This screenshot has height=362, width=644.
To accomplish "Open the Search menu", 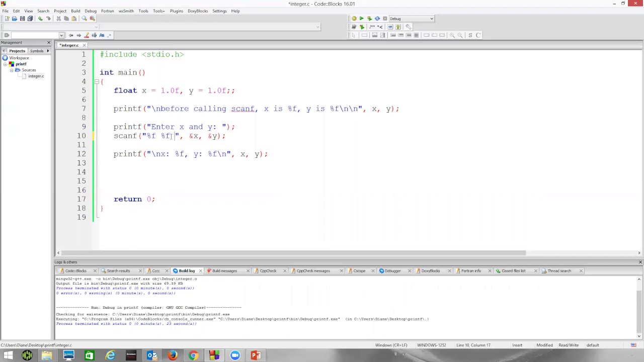I will (x=43, y=11).
